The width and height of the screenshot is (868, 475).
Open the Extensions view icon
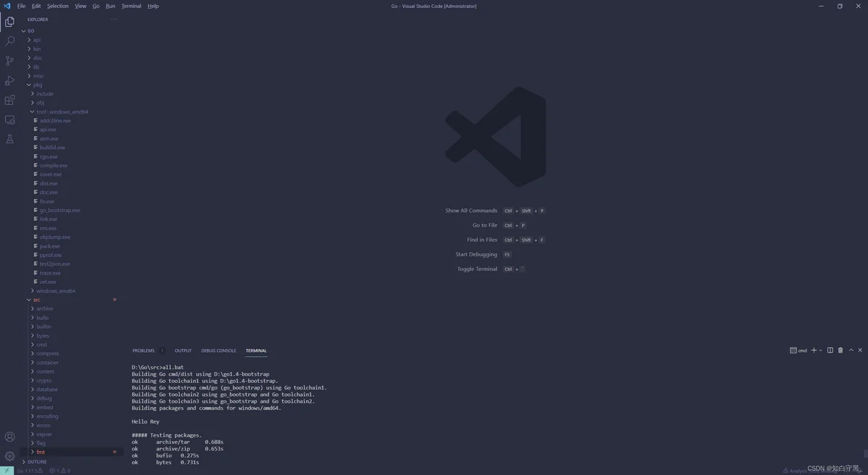(9, 100)
